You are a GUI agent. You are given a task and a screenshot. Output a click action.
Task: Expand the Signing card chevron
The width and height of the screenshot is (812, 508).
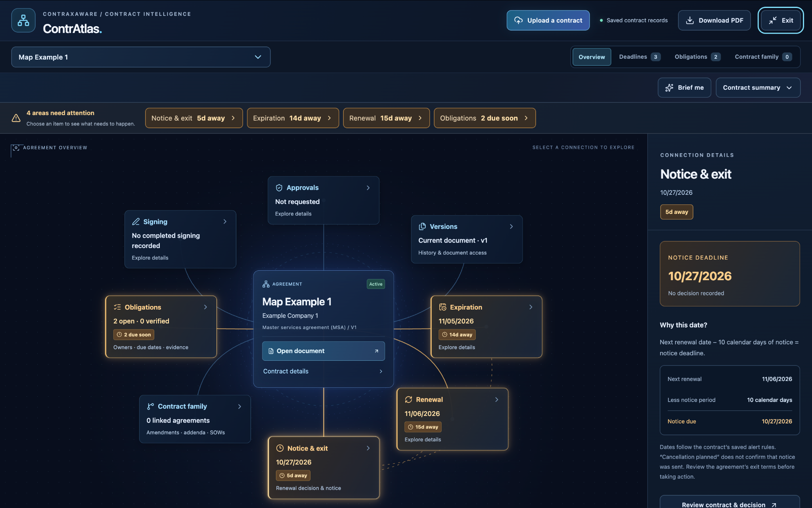click(x=225, y=221)
